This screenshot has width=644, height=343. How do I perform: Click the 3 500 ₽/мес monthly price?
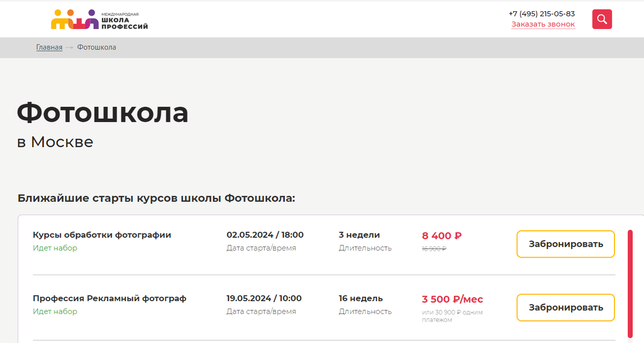coord(452,298)
